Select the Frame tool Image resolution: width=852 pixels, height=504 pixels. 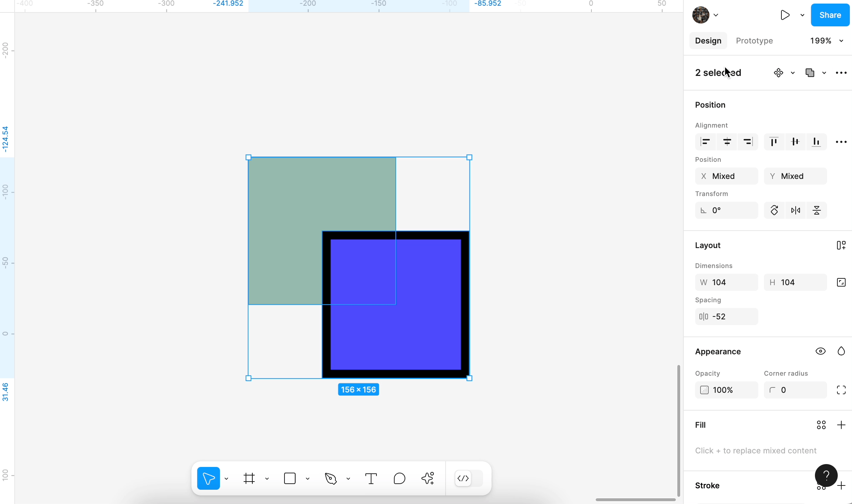[x=250, y=478]
